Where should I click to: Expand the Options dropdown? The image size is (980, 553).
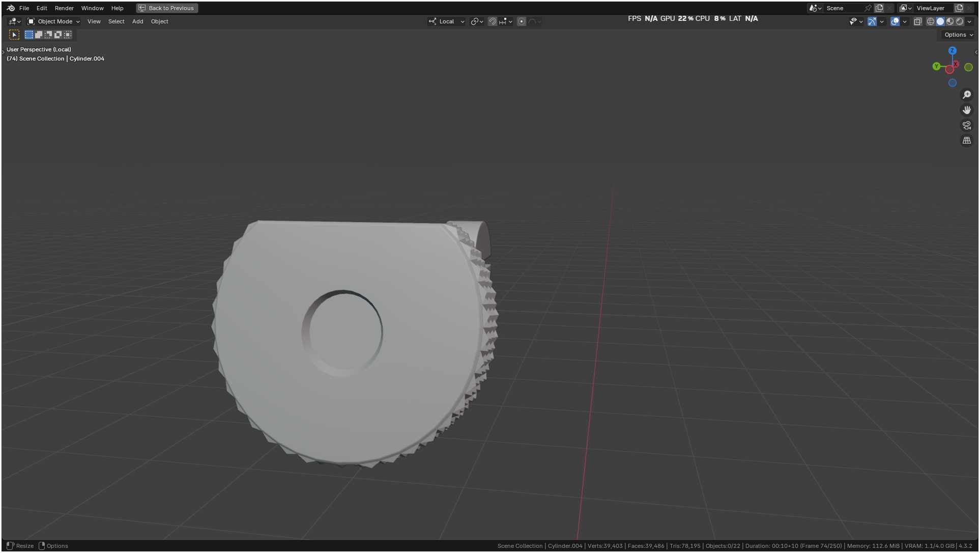(x=959, y=35)
